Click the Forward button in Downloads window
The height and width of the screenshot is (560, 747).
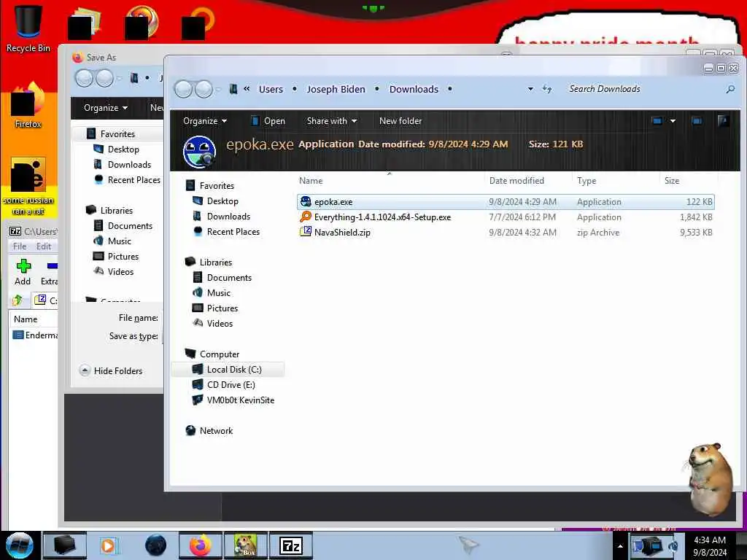tap(204, 89)
